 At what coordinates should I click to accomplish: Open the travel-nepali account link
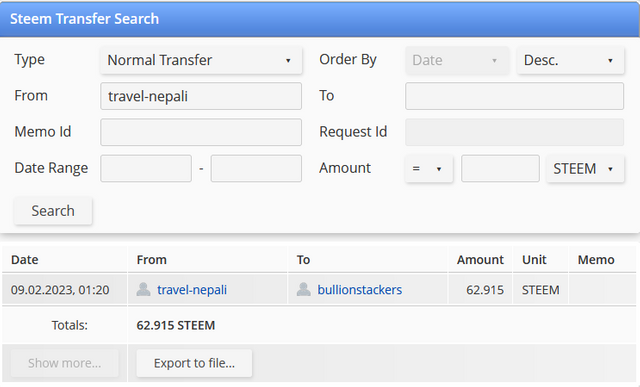[192, 290]
